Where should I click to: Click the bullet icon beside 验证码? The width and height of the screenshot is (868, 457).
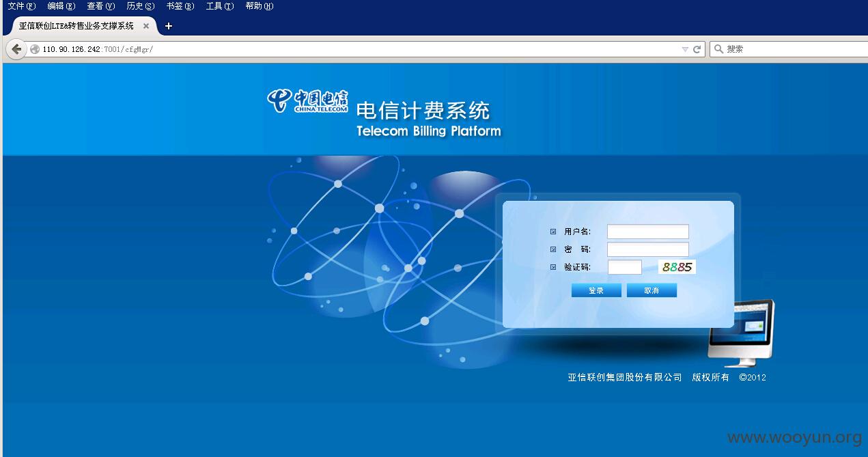[x=553, y=267]
